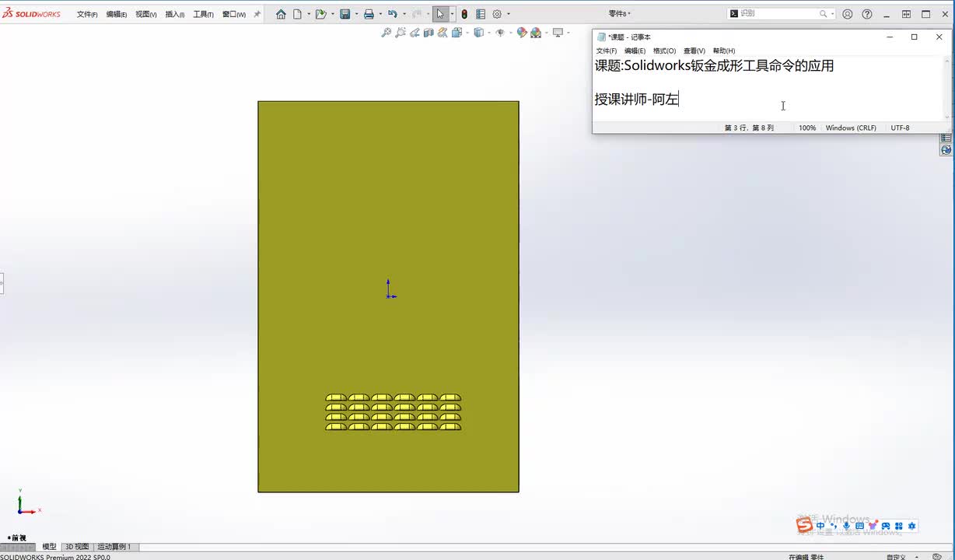Save the part with the floppy icon

pos(345,14)
